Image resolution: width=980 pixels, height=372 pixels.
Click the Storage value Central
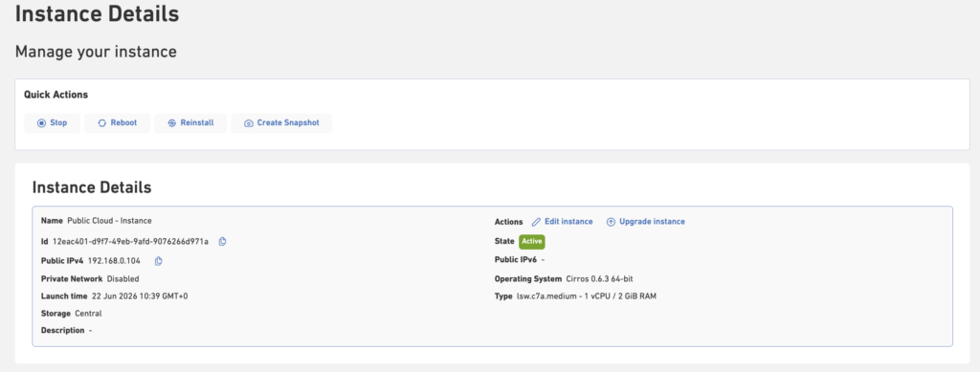click(88, 314)
